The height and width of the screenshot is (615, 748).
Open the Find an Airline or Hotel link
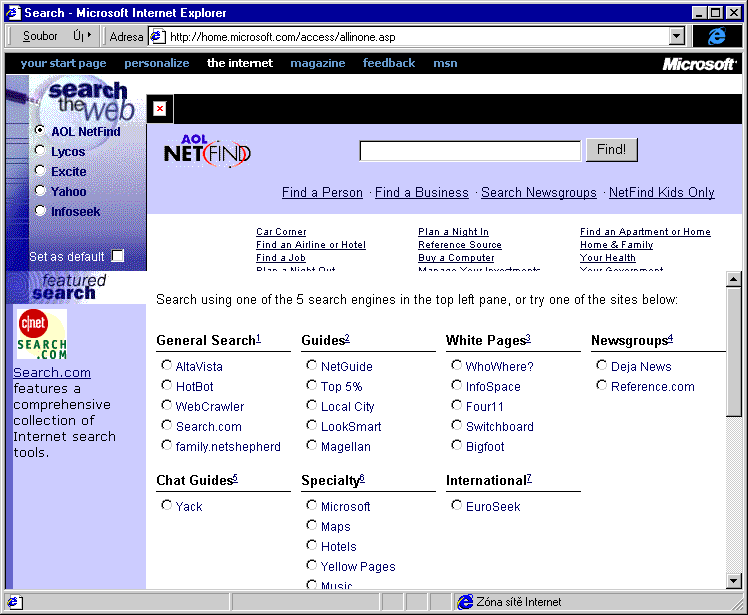tap(311, 244)
